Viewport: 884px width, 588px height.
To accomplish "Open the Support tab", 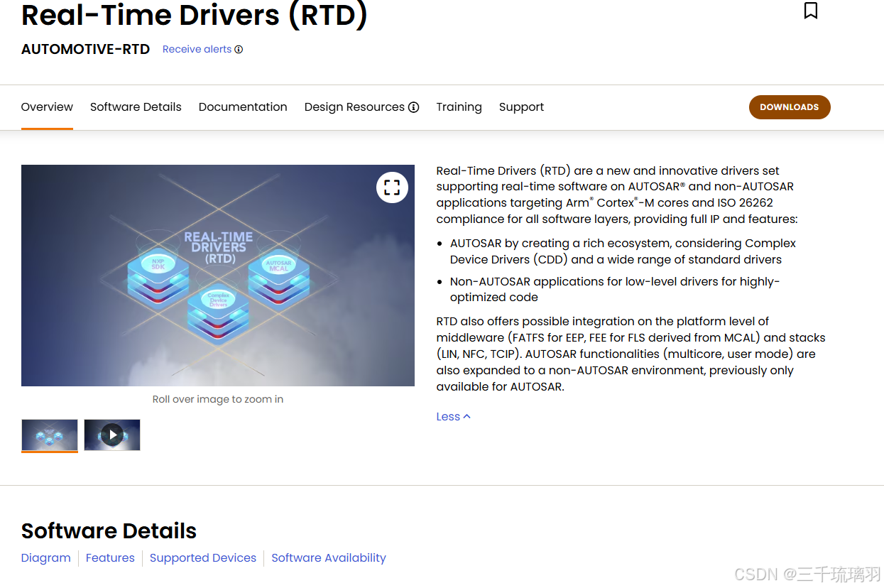I will 521,107.
